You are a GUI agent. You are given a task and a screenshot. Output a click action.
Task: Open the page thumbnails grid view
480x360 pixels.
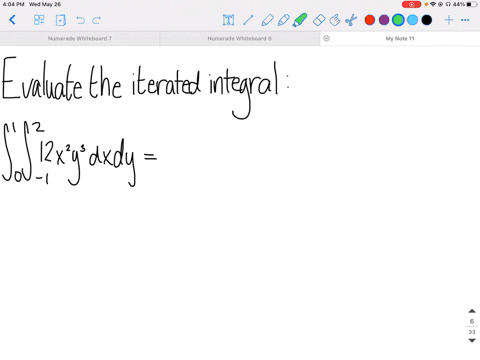coord(39,20)
